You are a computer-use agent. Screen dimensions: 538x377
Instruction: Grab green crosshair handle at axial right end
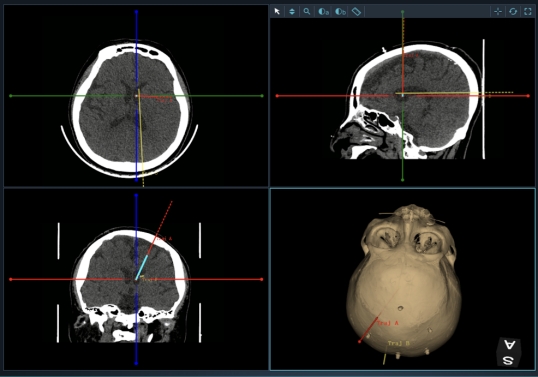pos(262,96)
